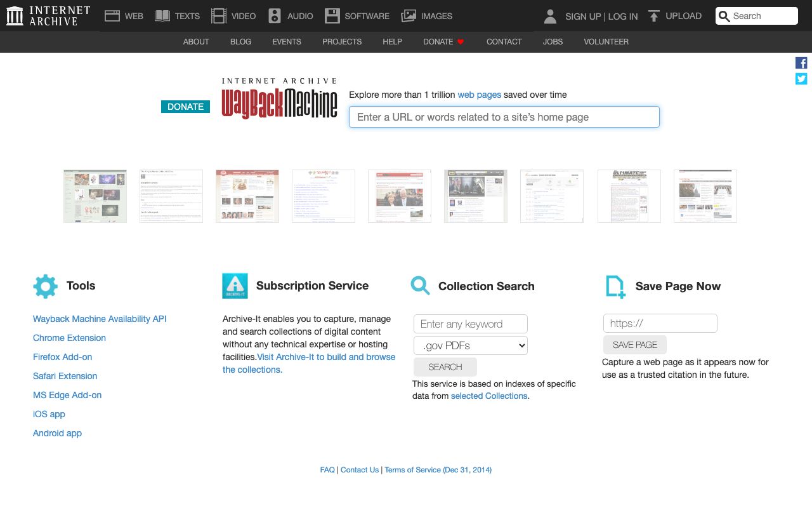Click the Search button under Collection Search

[445, 367]
